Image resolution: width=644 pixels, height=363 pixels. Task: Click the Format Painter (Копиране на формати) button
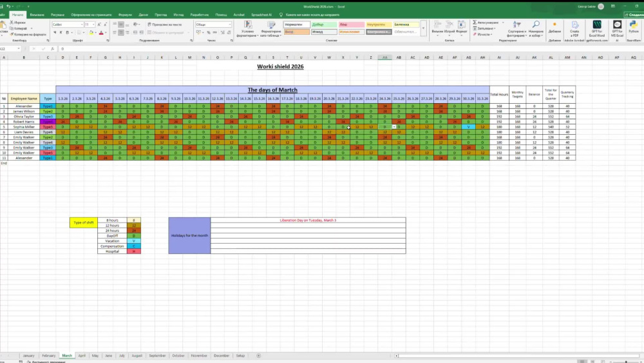click(28, 35)
